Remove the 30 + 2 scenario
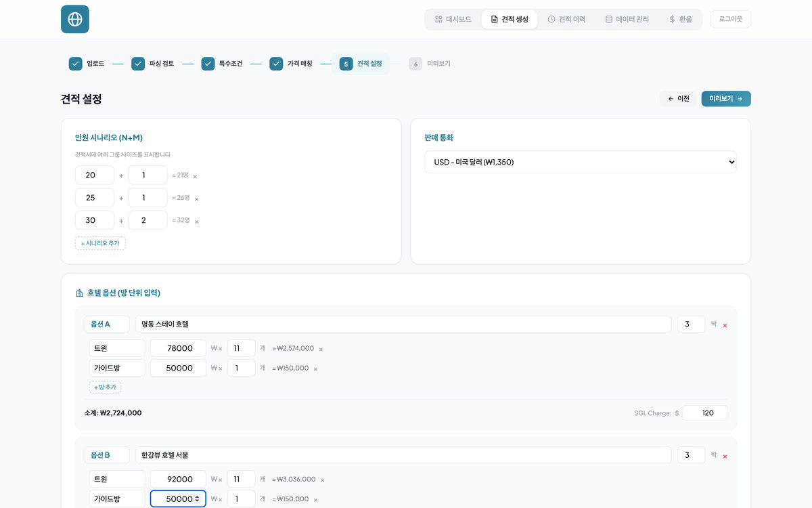 click(x=196, y=221)
